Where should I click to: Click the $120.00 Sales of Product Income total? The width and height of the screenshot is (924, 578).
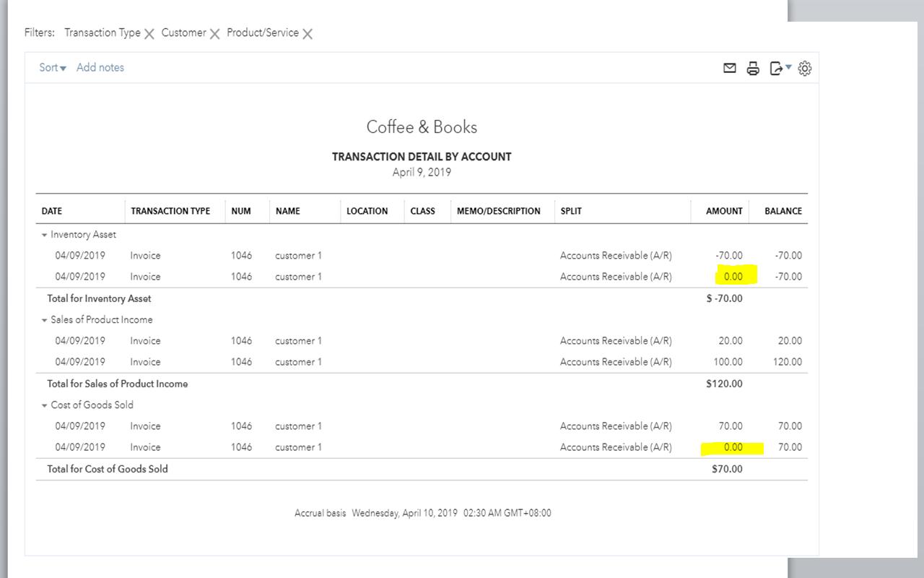(x=724, y=384)
